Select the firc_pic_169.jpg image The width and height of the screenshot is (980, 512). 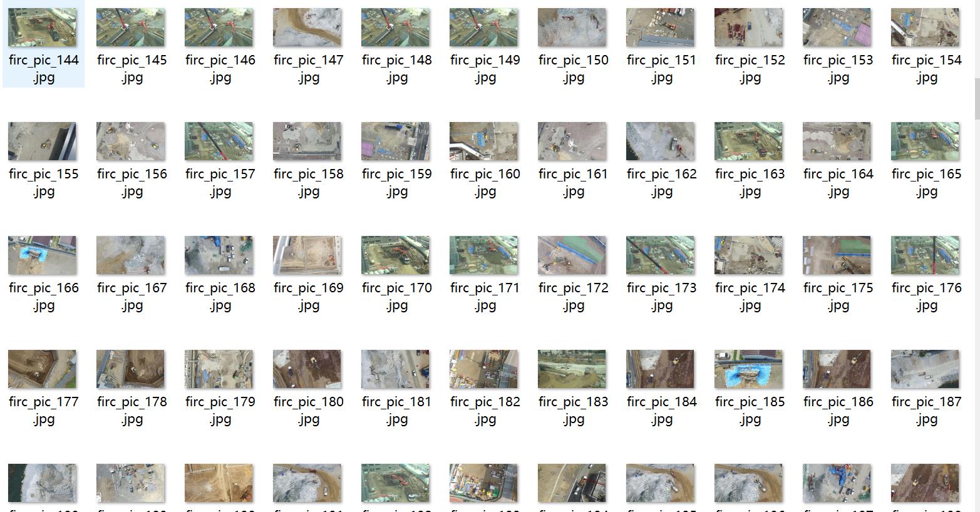click(x=307, y=255)
